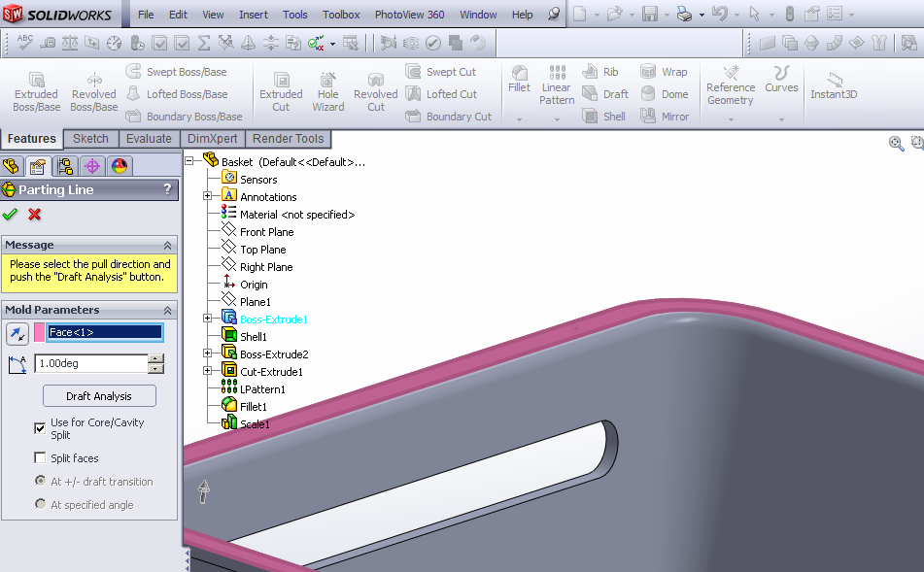Click the Save toolbar icon
The image size is (924, 572).
point(650,14)
